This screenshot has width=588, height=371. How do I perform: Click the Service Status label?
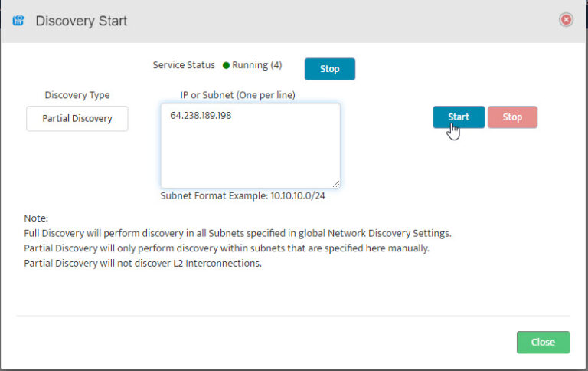click(x=184, y=65)
